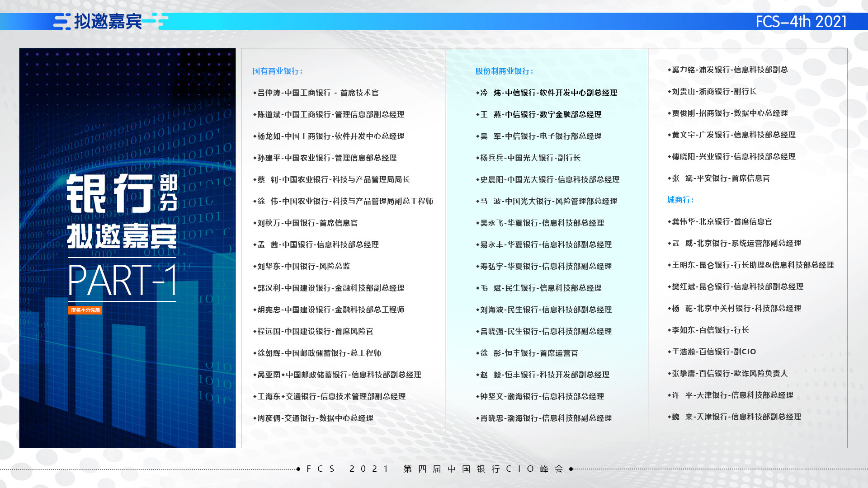Click 陈道斌-中国工商银行 entry
868x488 pixels.
pos(329,114)
